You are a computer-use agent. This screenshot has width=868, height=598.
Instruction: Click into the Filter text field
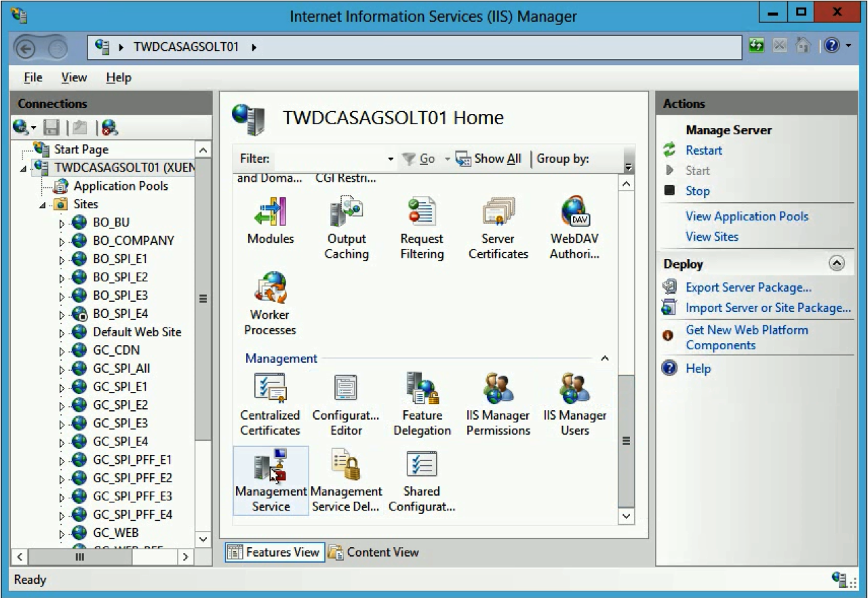click(330, 159)
